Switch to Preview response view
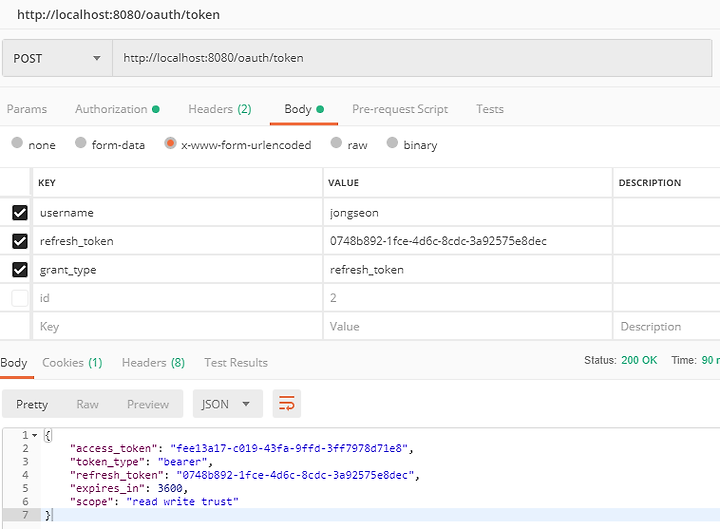Screen dimensions: 720x529 148,404
